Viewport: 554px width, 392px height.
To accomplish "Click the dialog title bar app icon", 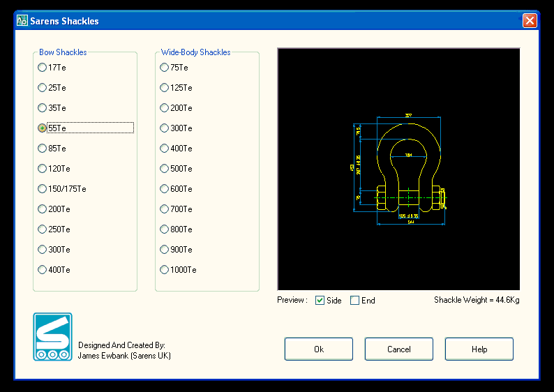I will point(22,20).
